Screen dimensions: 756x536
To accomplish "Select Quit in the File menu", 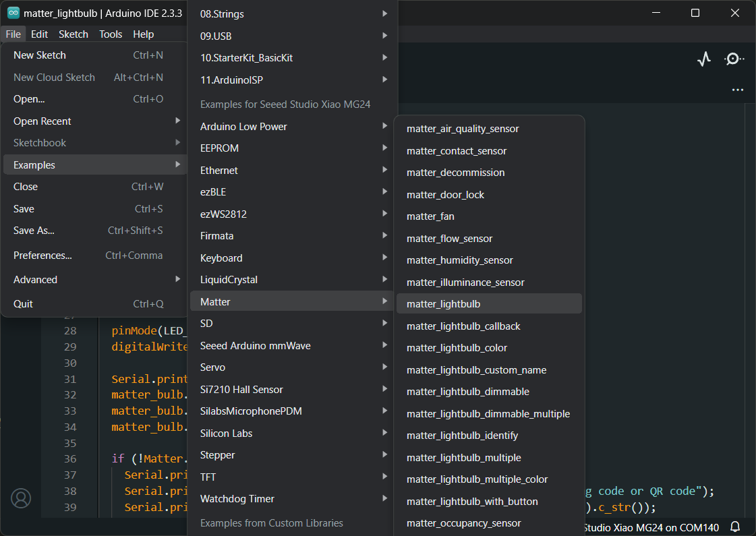I will pyautogui.click(x=95, y=304).
